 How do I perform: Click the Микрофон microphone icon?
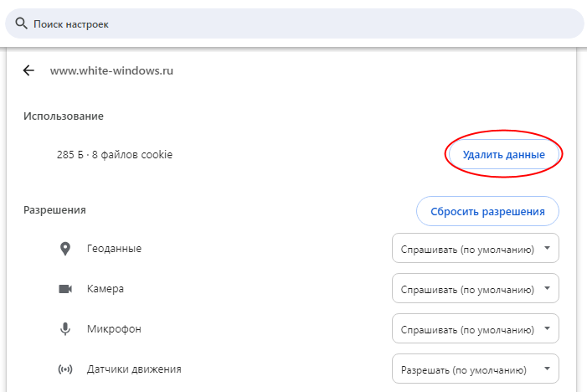(65, 329)
